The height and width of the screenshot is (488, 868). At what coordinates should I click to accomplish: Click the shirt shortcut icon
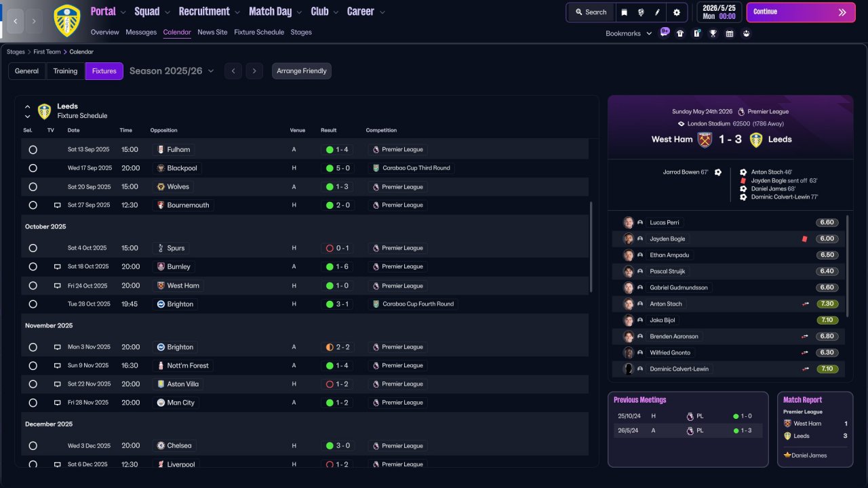680,33
